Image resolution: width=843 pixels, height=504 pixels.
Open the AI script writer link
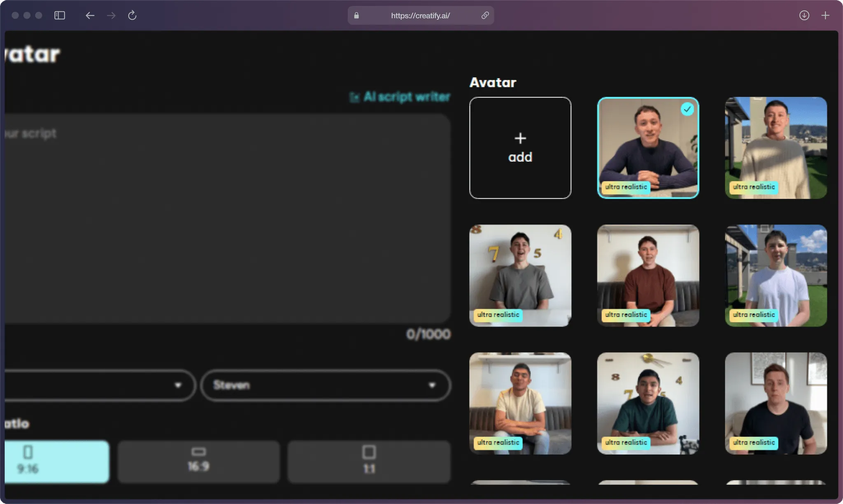tap(400, 97)
